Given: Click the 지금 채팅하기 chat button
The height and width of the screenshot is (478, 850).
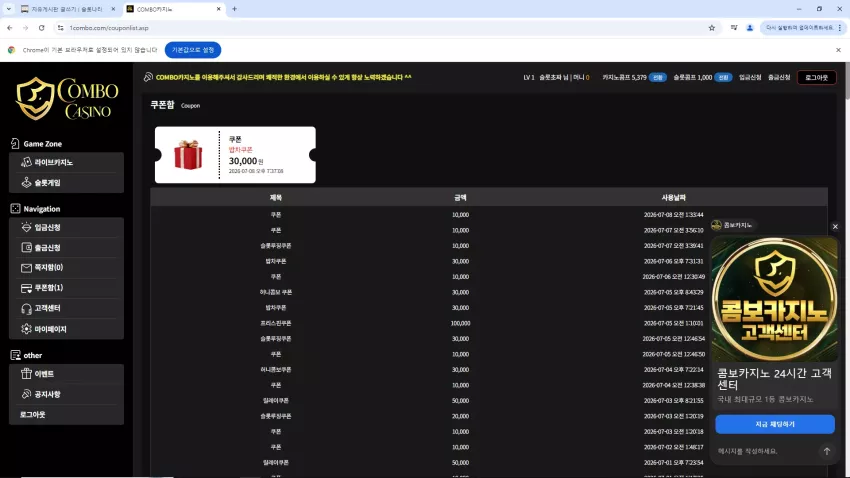Looking at the screenshot, I should coord(775,424).
